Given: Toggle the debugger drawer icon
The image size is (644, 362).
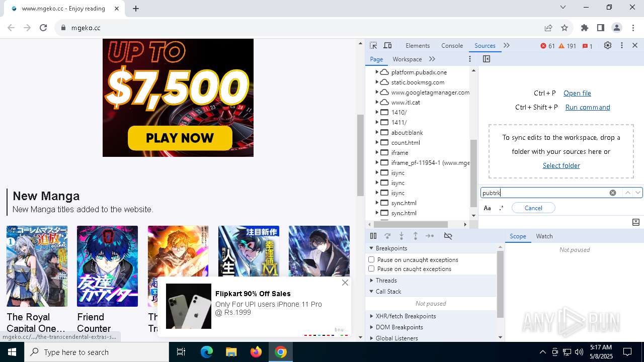Looking at the screenshot, I should pyautogui.click(x=636, y=222).
